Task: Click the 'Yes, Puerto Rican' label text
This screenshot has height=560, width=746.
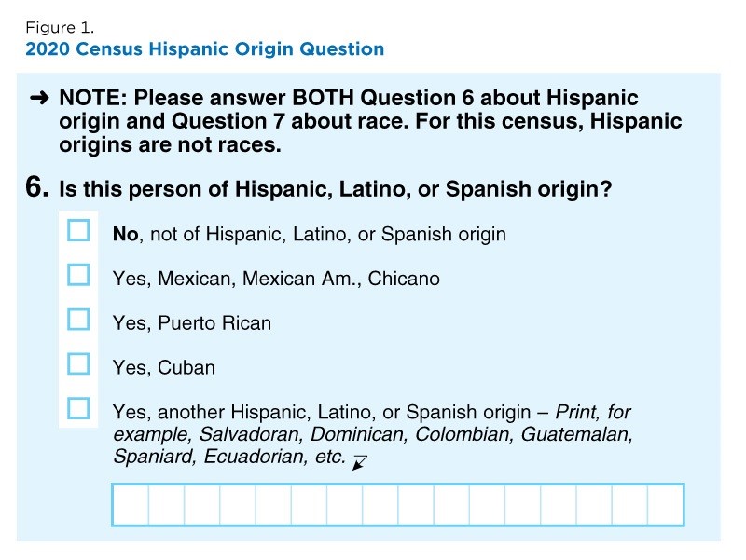Action: coord(192,323)
